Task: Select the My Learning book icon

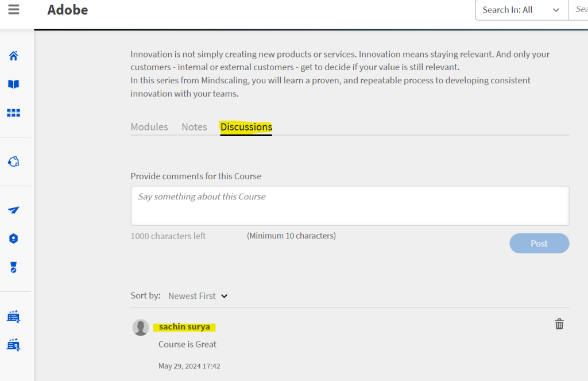Action: click(x=13, y=84)
